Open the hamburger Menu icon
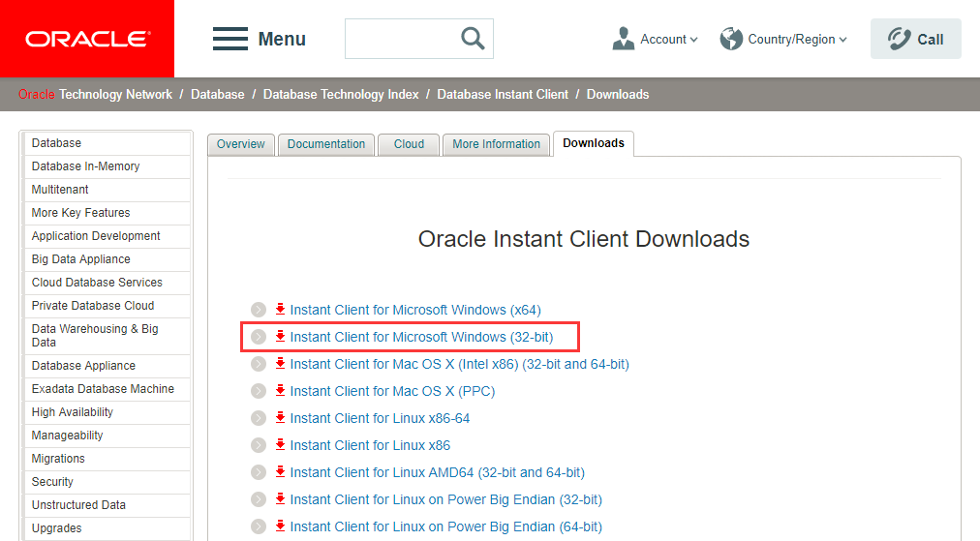The width and height of the screenshot is (980, 541). click(230, 39)
